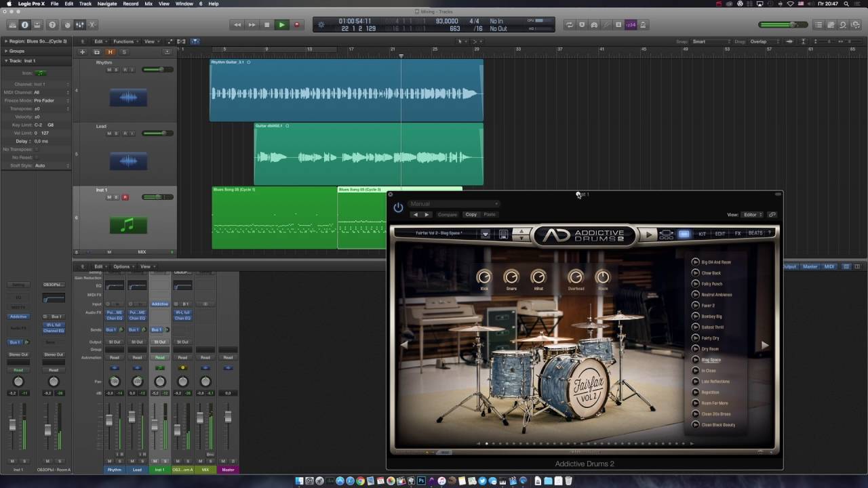
Task: Open the Editors scissors icon in the toolbar
Action: coord(92,25)
